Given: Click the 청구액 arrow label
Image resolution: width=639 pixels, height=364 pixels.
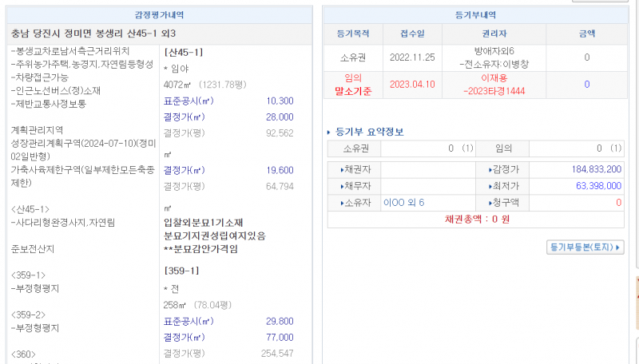Looking at the screenshot, I should click(x=502, y=203).
